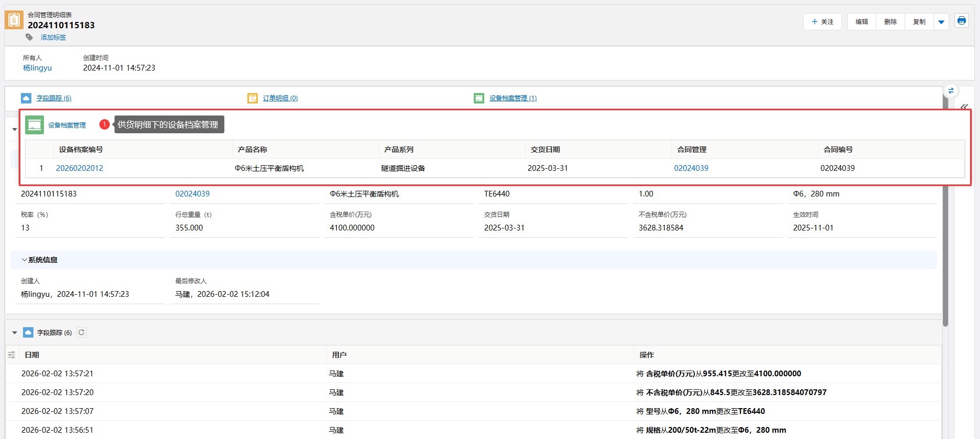This screenshot has height=439, width=980.
Task: Jump to the 字段跟踪 (6) quick link
Action: click(x=53, y=98)
